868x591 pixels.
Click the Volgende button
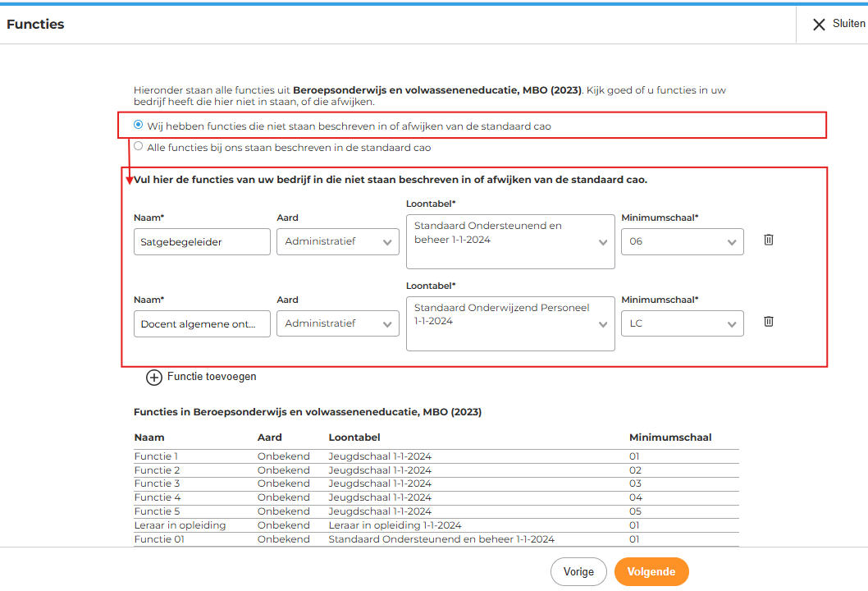tap(651, 571)
